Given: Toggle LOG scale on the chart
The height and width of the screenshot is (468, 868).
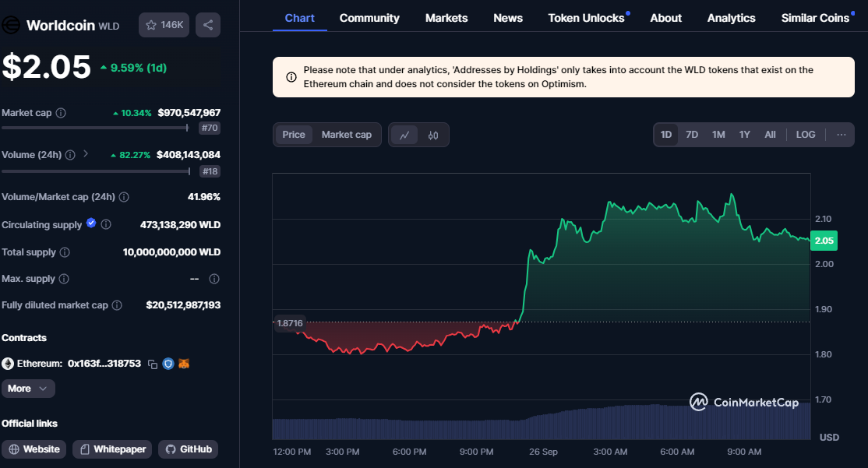Looking at the screenshot, I should tap(806, 135).
